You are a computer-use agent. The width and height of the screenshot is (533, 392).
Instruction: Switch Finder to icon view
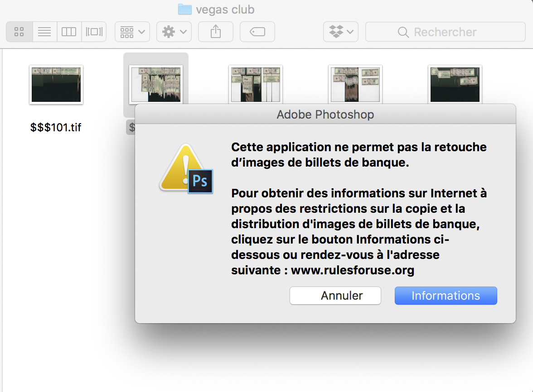coord(19,32)
